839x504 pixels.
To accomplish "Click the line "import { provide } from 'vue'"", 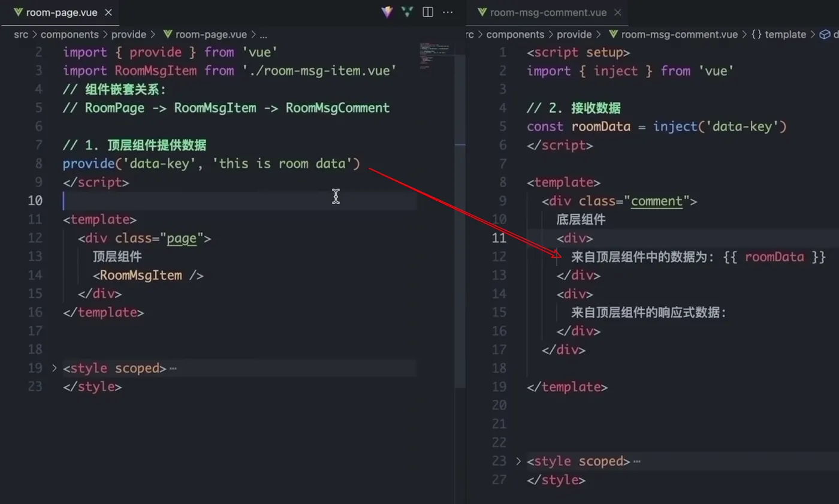I will 170,52.
